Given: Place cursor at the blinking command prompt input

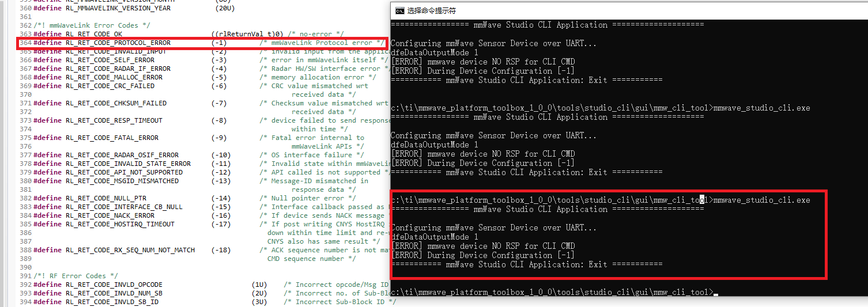Looking at the screenshot, I should point(716,293).
